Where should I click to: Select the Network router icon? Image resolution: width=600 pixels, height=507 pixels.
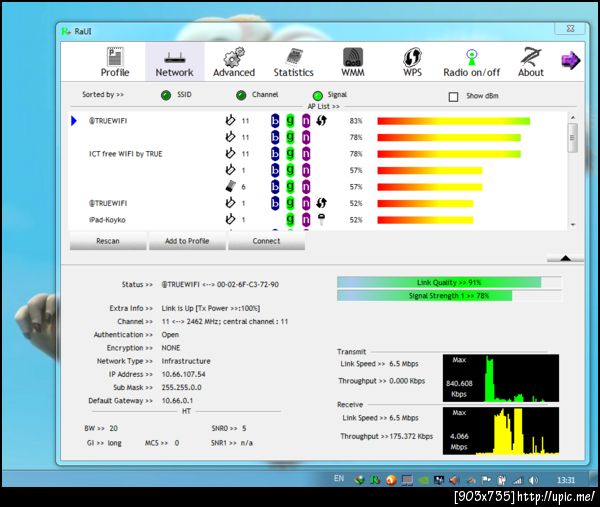point(174,57)
